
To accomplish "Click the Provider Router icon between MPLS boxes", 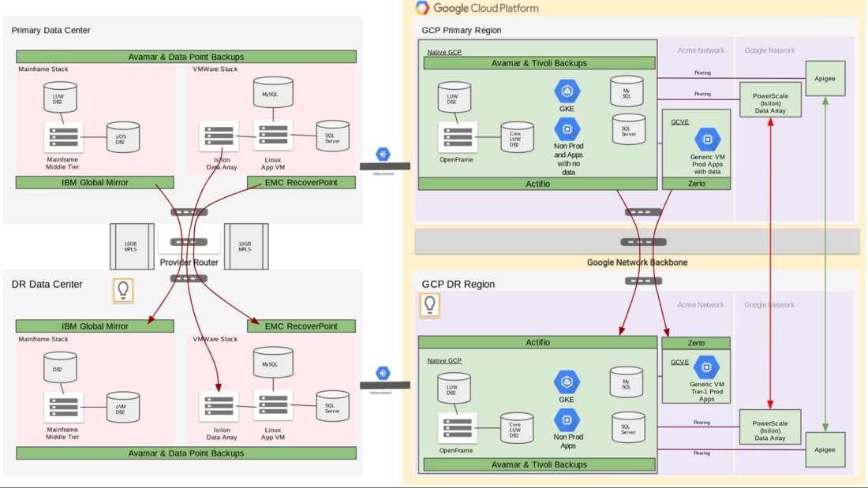I will point(189,242).
